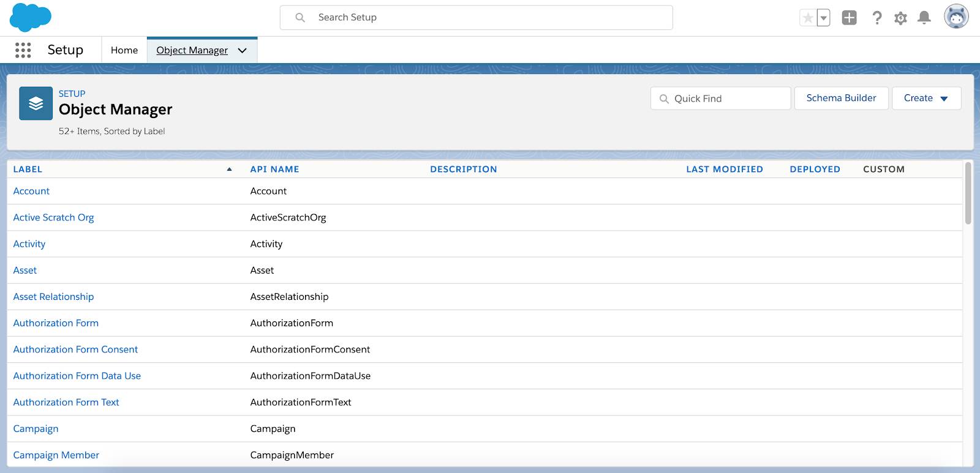This screenshot has height=473, width=980.
Task: Select the AuthorizationFormConsent API name text
Action: click(310, 349)
